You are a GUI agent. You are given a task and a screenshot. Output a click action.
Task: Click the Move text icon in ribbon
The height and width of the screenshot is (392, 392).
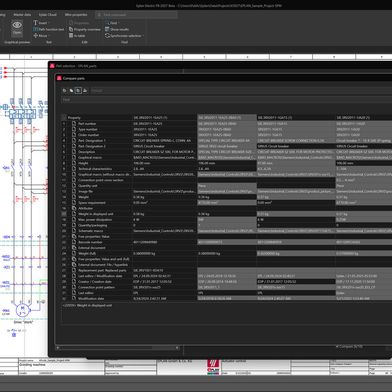36,35
